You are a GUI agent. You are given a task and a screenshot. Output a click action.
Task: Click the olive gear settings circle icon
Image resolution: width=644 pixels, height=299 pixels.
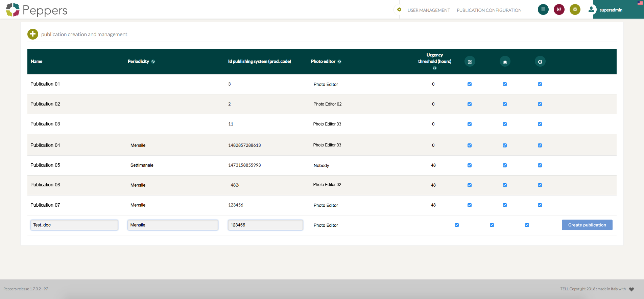tap(575, 9)
